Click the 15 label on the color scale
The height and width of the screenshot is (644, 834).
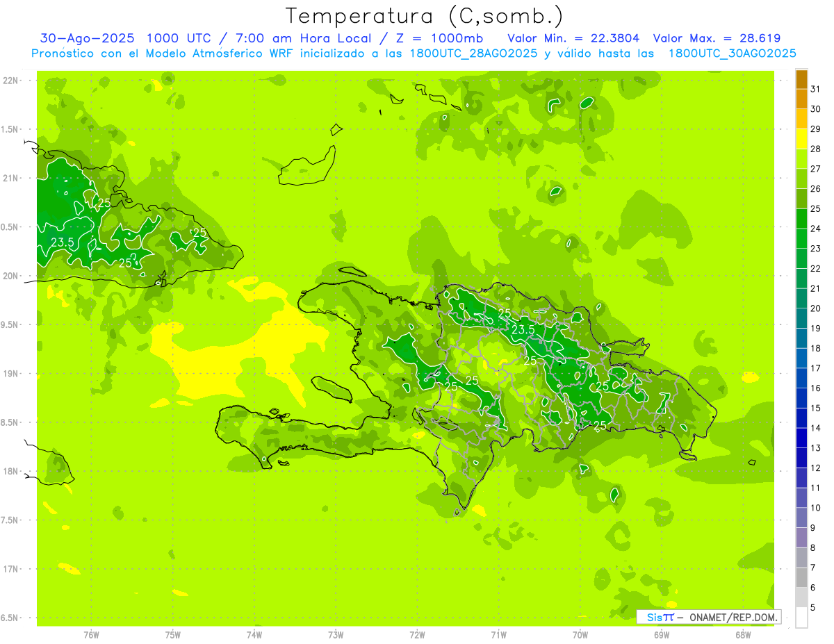(816, 408)
